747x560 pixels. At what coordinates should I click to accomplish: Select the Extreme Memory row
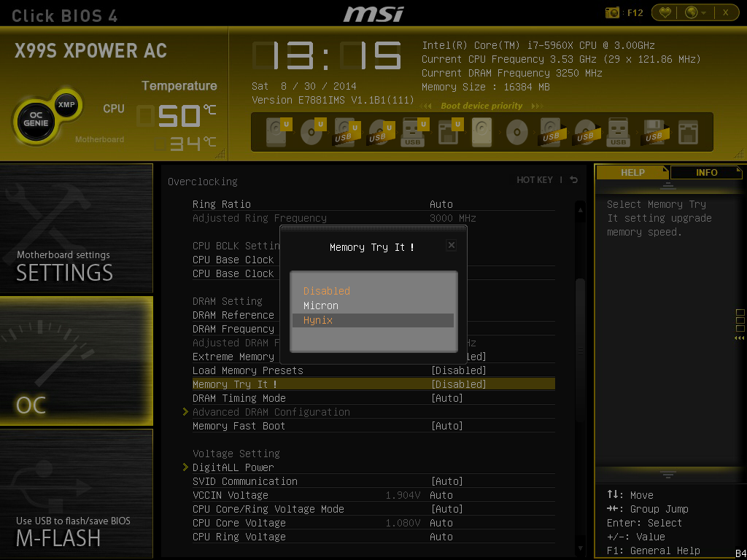pos(233,356)
